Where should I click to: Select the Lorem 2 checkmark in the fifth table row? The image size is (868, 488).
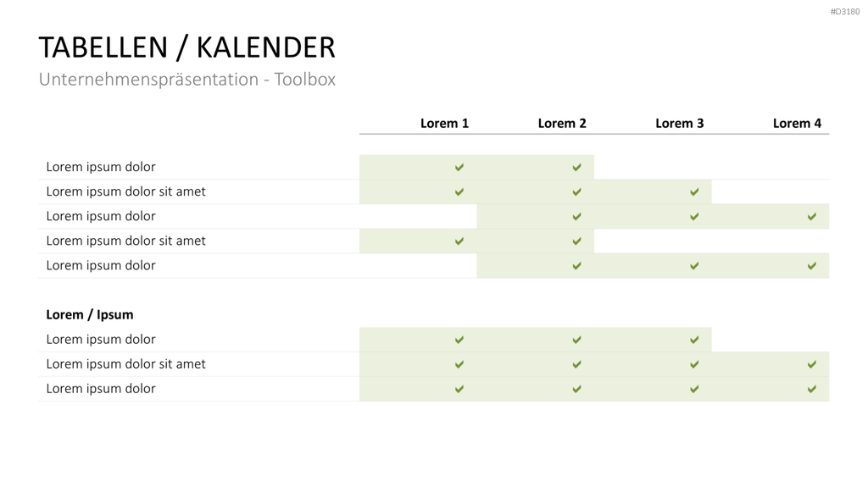point(576,265)
